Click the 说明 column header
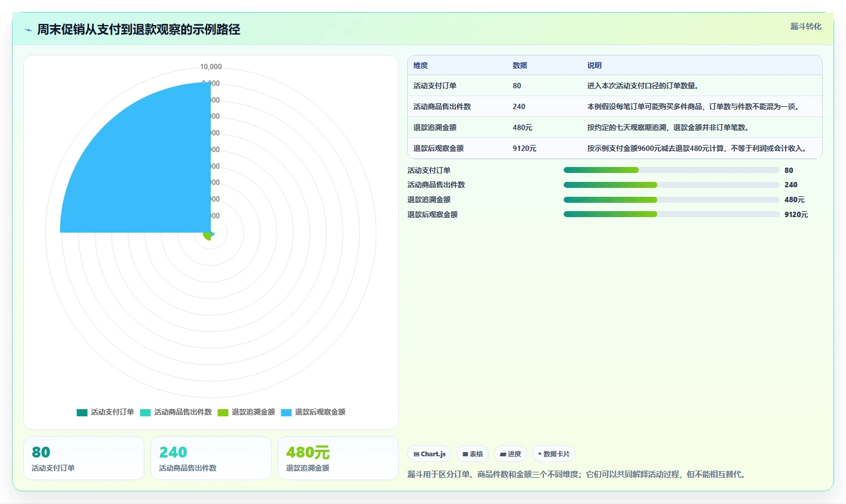This screenshot has width=846, height=504. point(594,66)
